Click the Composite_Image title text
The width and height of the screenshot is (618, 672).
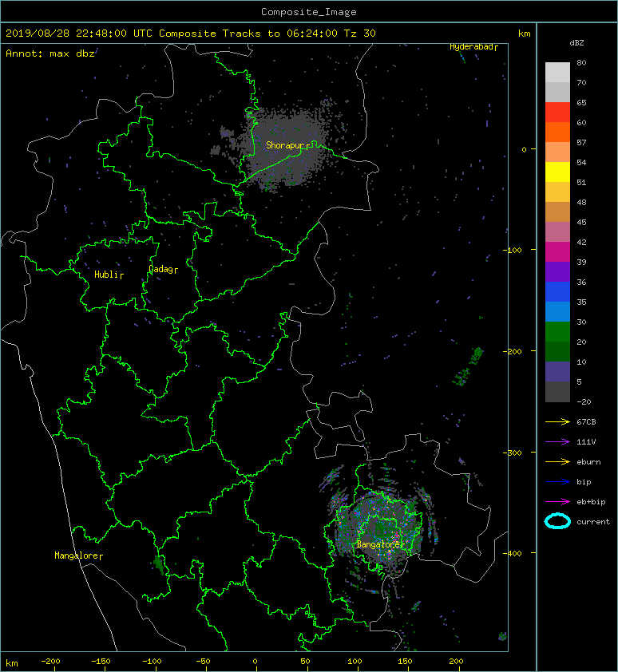309,12
